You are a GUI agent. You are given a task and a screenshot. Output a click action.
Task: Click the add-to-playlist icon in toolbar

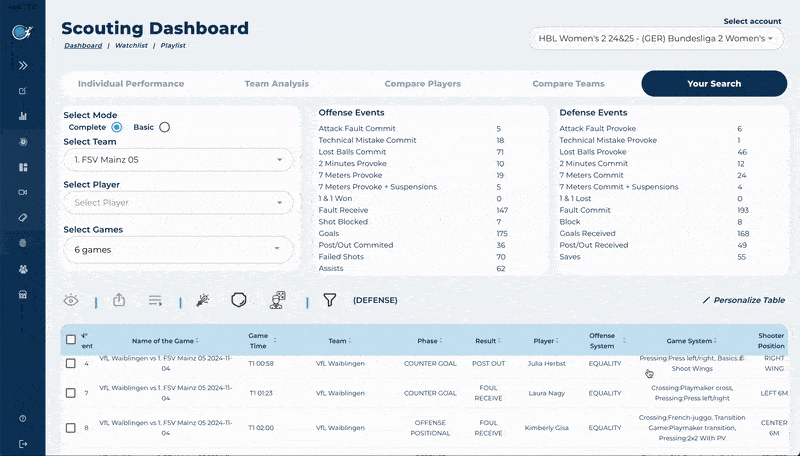[155, 299]
